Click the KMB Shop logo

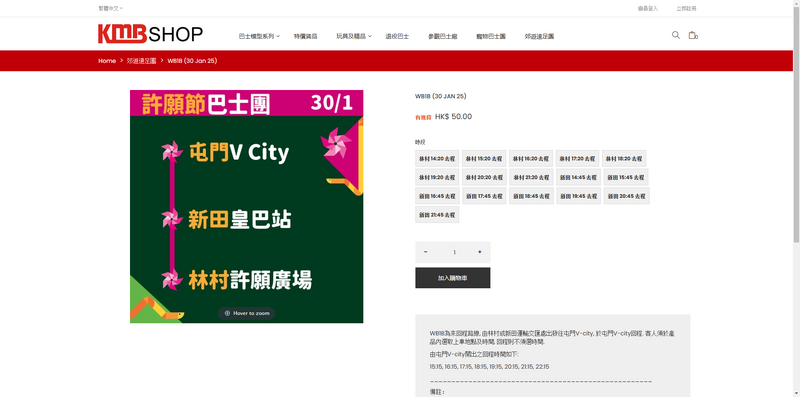(x=151, y=34)
